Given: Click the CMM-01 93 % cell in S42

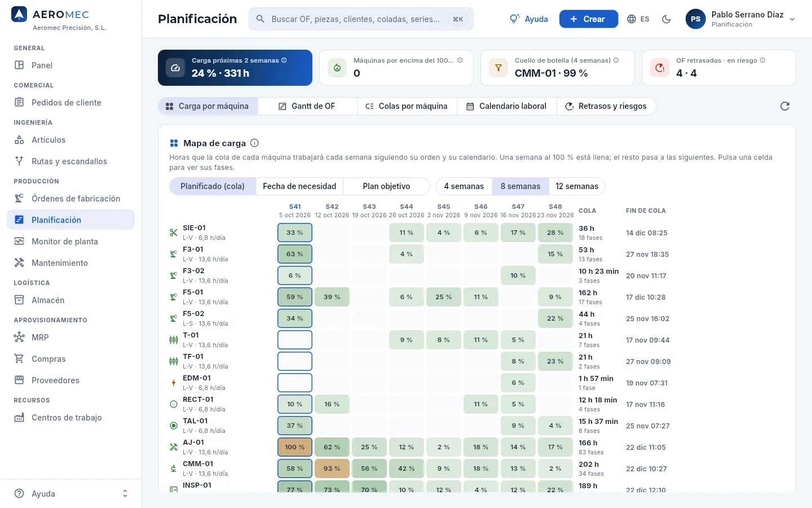Looking at the screenshot, I should pyautogui.click(x=332, y=468).
